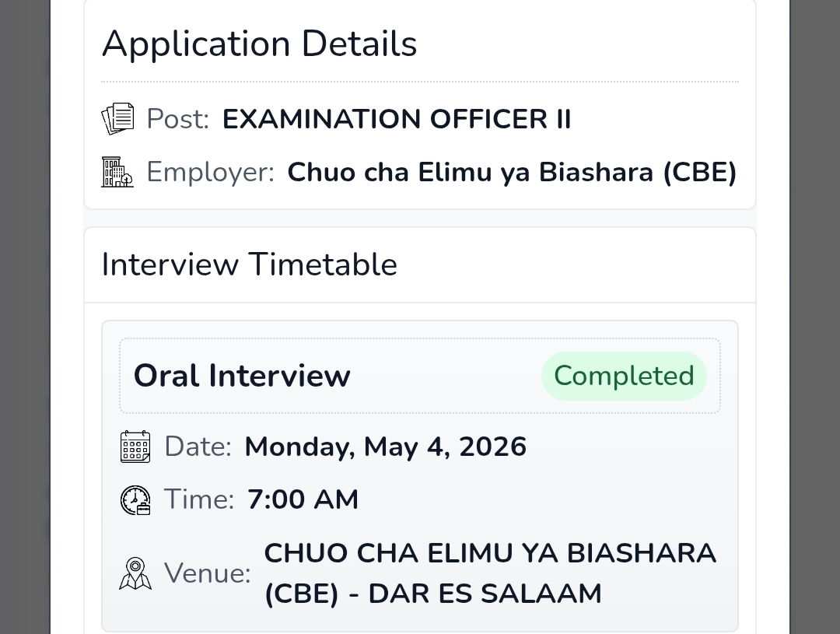840x634 pixels.
Task: Click the Venue: label
Action: coord(208,573)
